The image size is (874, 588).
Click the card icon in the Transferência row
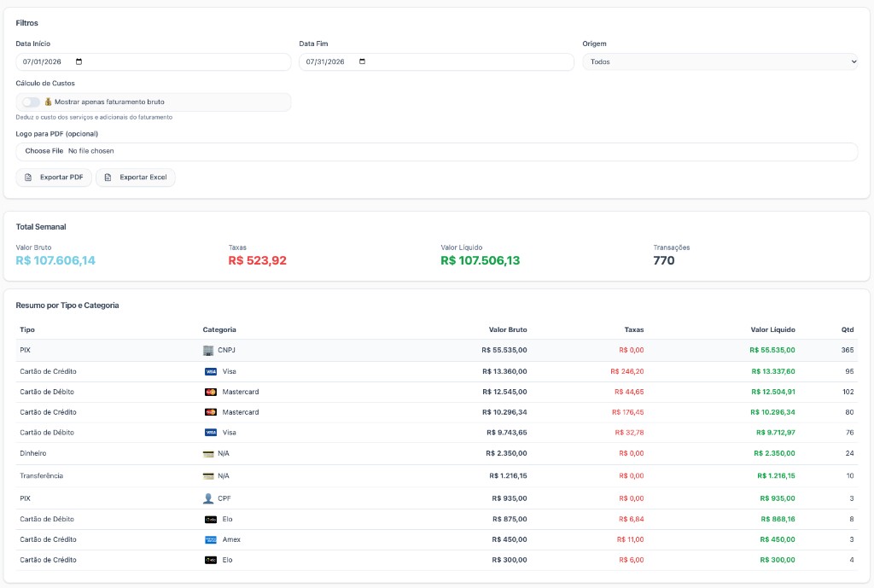[208, 476]
